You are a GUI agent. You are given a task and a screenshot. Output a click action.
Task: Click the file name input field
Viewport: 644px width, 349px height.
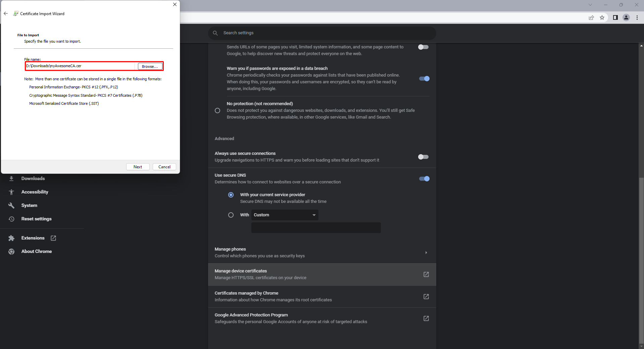point(81,66)
